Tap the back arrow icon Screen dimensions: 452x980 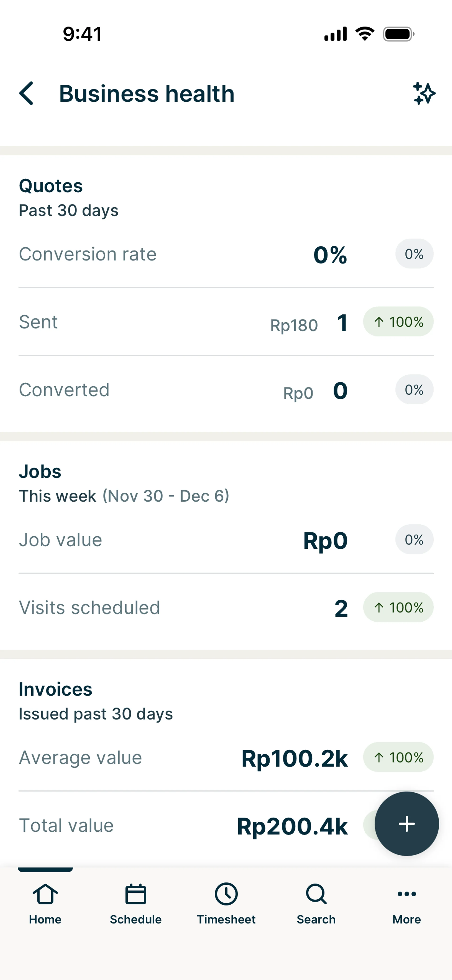coord(26,93)
